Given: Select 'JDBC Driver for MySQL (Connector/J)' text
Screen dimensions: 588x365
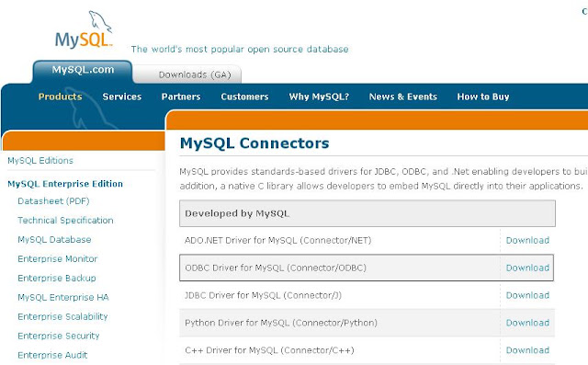Looking at the screenshot, I should click(x=264, y=295).
